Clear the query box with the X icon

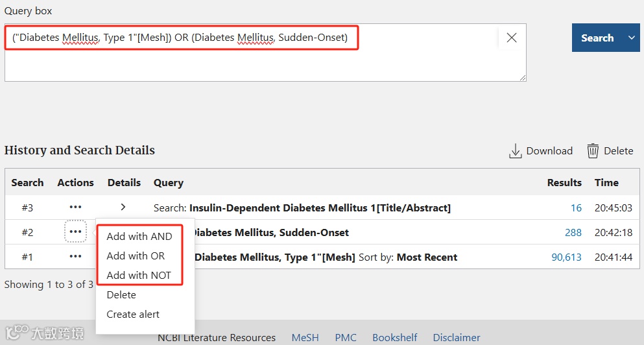(512, 38)
